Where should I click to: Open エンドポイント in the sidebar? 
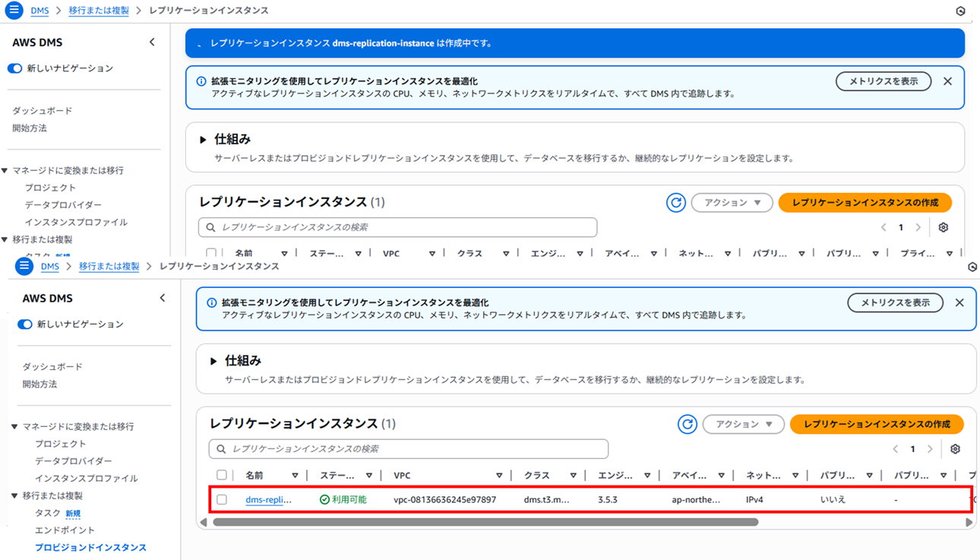pyautogui.click(x=65, y=530)
